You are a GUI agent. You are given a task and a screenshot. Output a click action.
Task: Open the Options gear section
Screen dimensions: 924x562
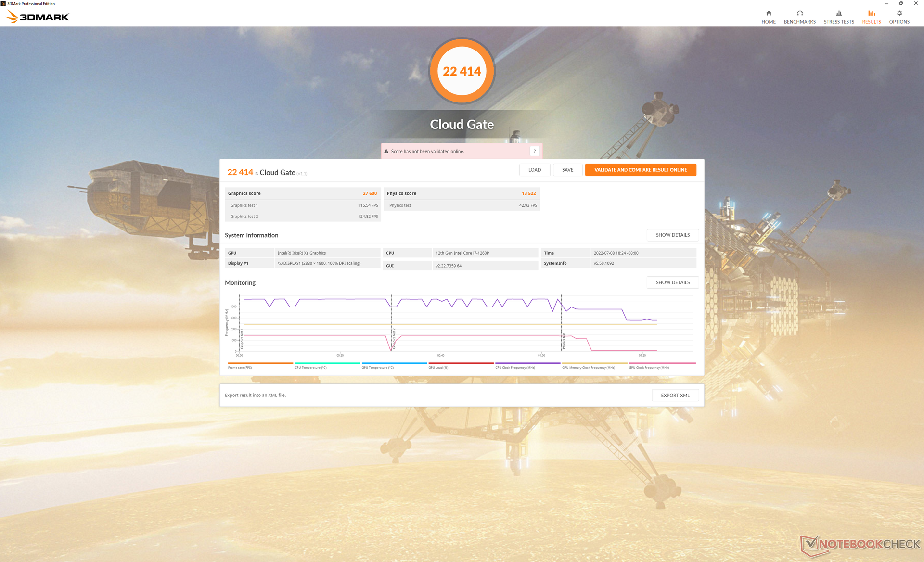[x=898, y=17]
